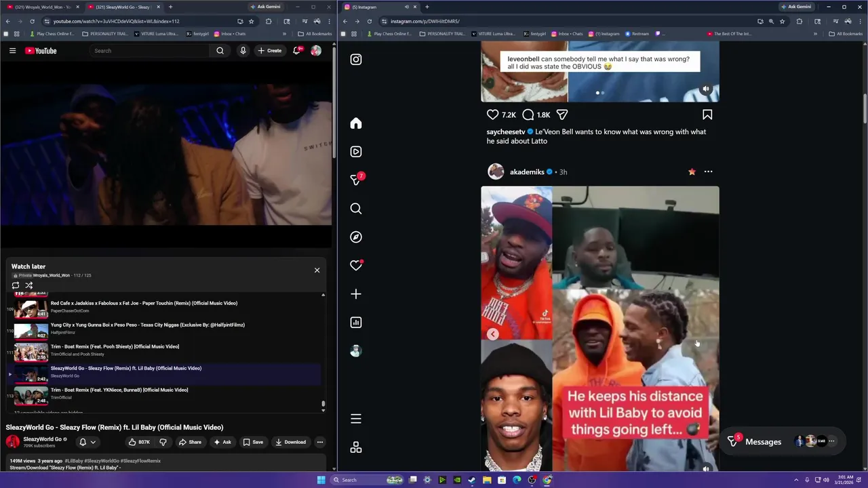Dislike the Sleazy Flow video
The image size is (868, 488).
[x=163, y=442]
